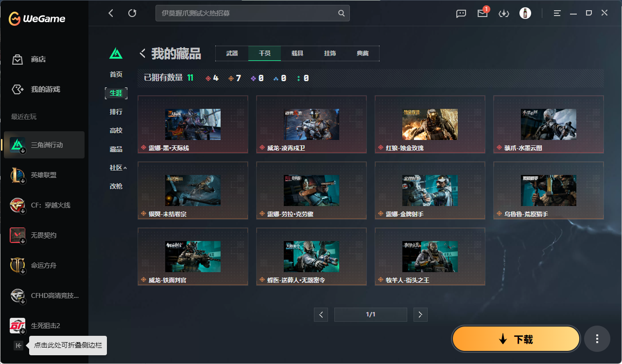Open the mail inbox icon

[483, 14]
